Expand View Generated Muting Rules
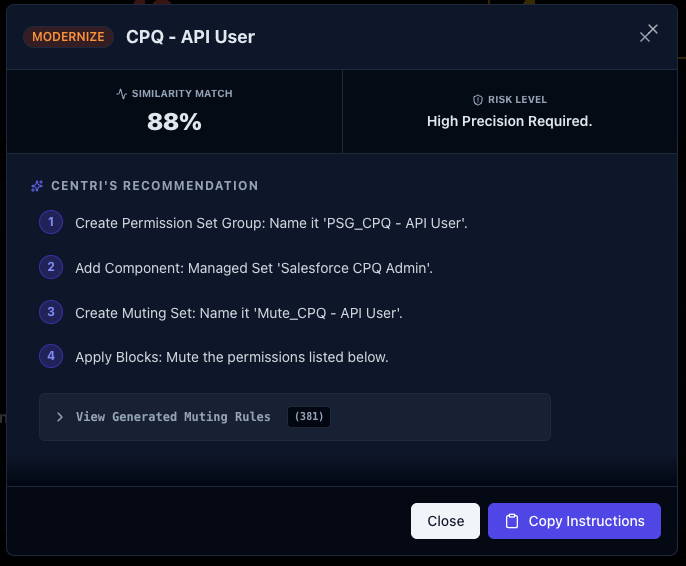Viewport: 686px width, 566px height. click(294, 417)
